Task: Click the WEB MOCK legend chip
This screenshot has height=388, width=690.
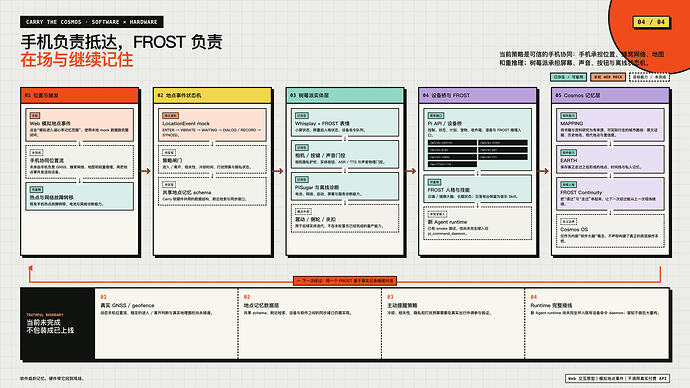Action: 608,77
